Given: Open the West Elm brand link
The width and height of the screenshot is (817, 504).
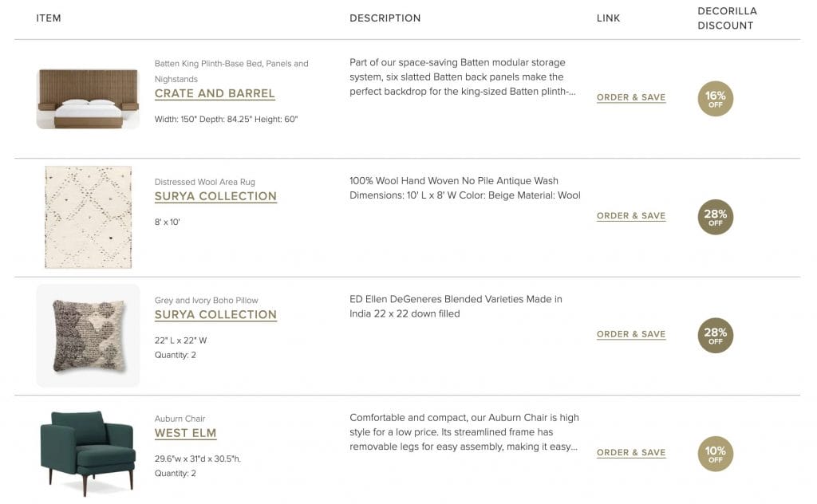Looking at the screenshot, I should click(185, 434).
